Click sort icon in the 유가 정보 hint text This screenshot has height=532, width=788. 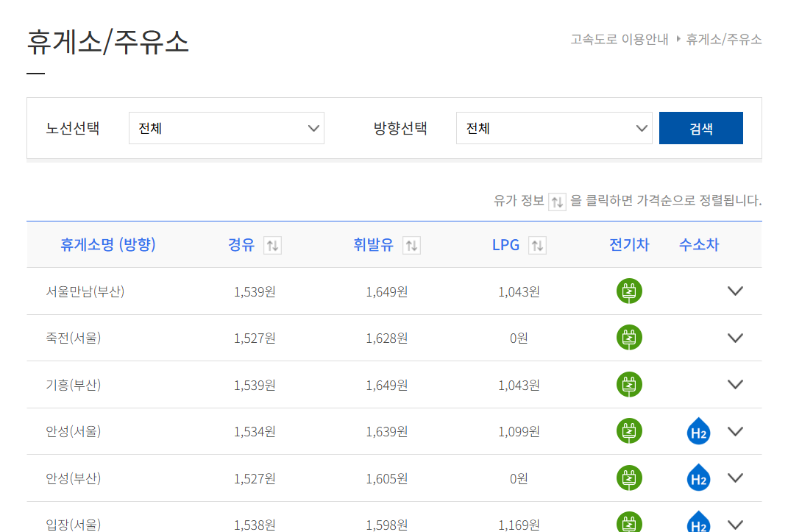pyautogui.click(x=557, y=202)
